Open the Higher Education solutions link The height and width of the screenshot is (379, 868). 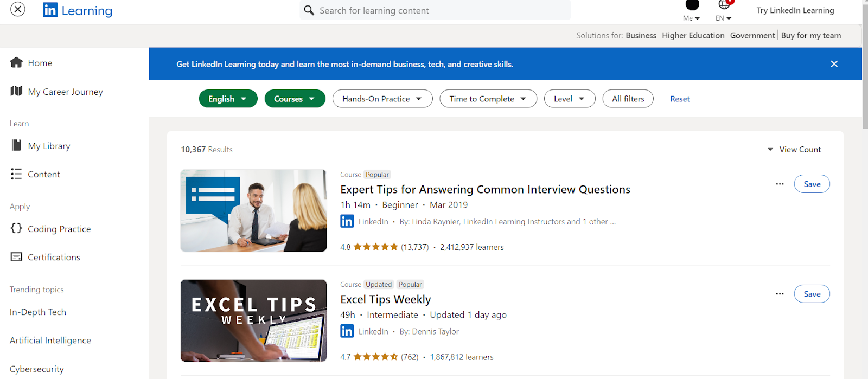pyautogui.click(x=693, y=35)
